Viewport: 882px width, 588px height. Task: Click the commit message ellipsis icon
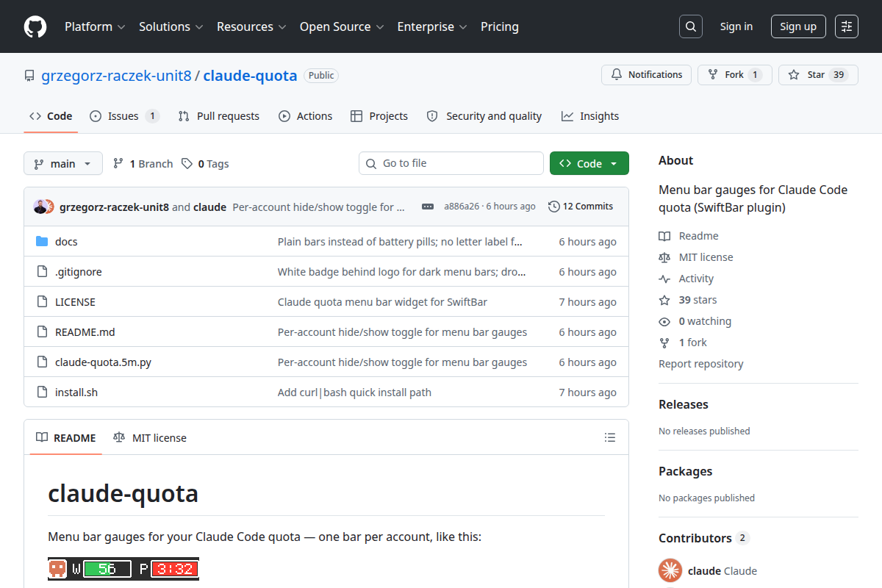428,207
